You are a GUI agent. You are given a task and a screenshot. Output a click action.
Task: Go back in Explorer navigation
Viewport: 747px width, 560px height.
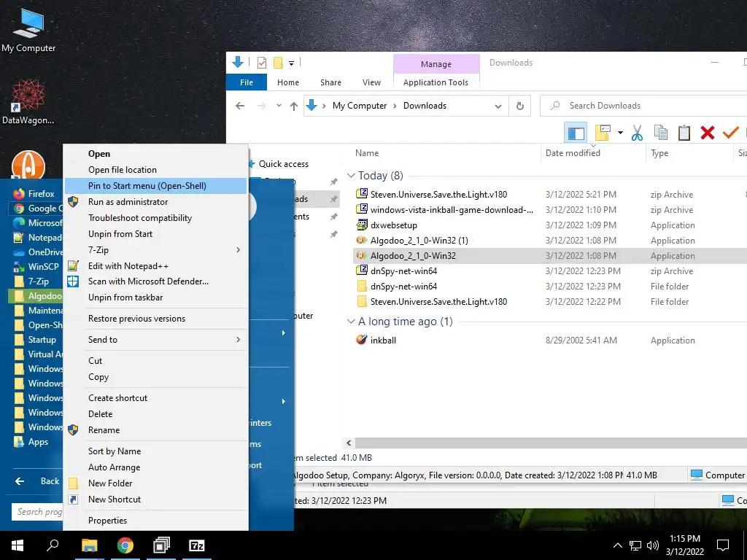pos(240,106)
